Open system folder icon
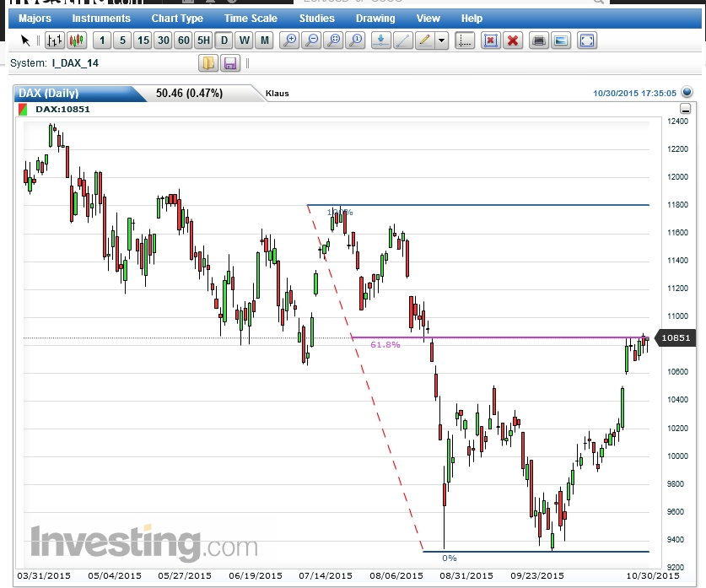706x588 pixels. coord(208,63)
